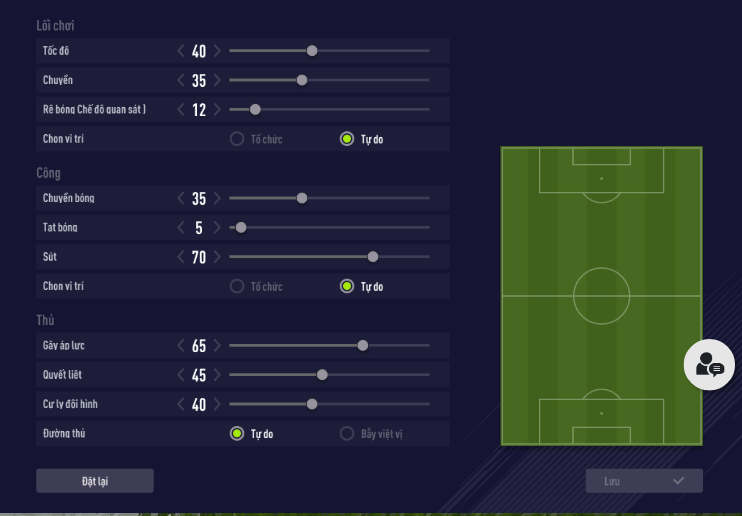
Task: Increase Tạt bóng value with right arrow
Action: pos(217,228)
